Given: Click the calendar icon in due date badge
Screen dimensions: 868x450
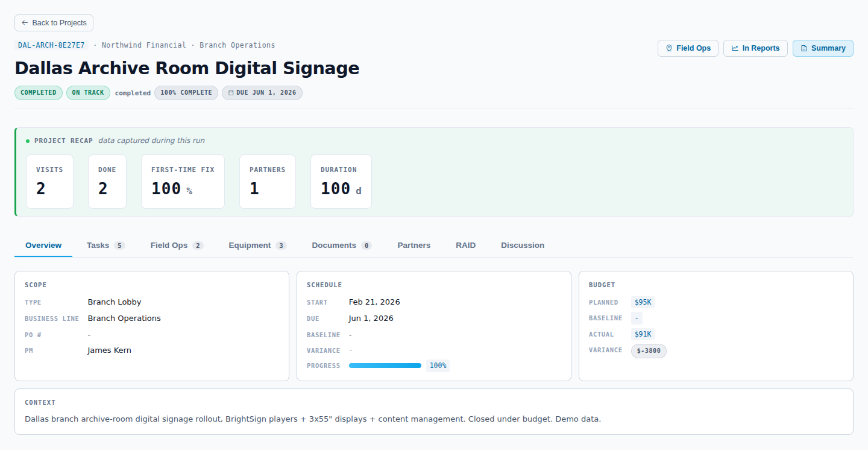Looking at the screenshot, I should point(231,93).
